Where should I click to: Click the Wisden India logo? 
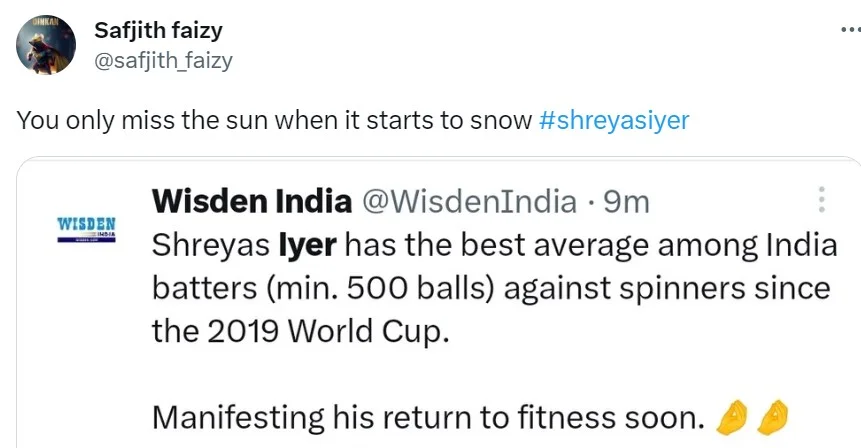click(88, 228)
